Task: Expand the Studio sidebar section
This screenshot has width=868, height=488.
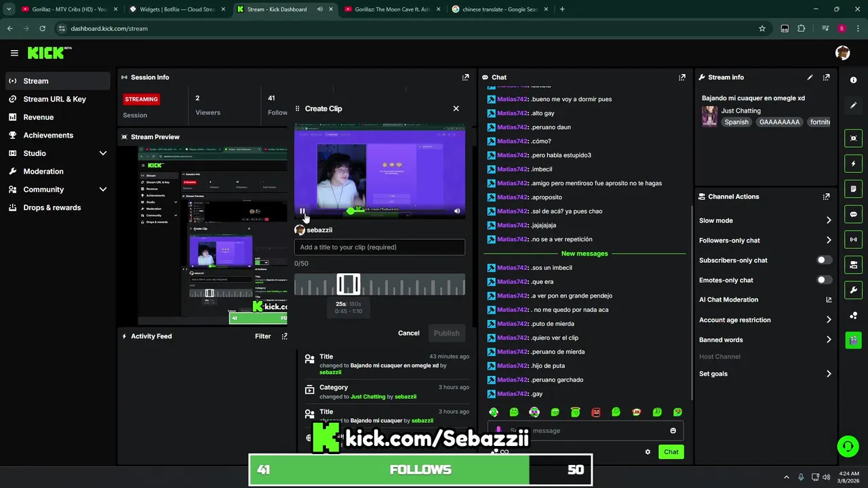Action: coord(102,153)
